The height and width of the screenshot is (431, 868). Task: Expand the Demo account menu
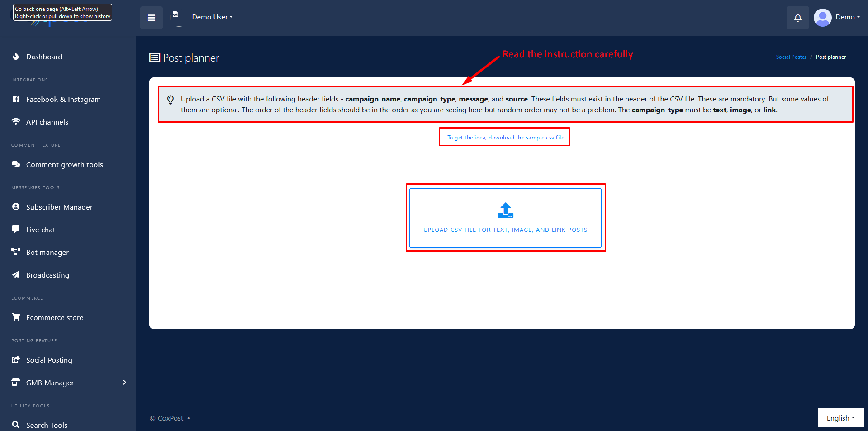coord(847,17)
